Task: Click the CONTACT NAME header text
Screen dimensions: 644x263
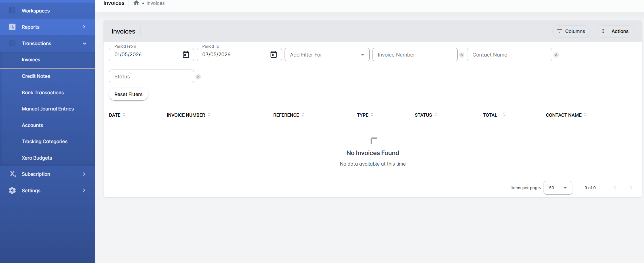Action: (563, 115)
